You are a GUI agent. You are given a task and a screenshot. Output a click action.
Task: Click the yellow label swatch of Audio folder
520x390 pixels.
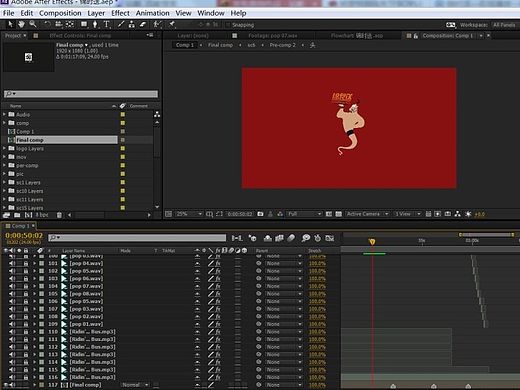tap(123, 114)
